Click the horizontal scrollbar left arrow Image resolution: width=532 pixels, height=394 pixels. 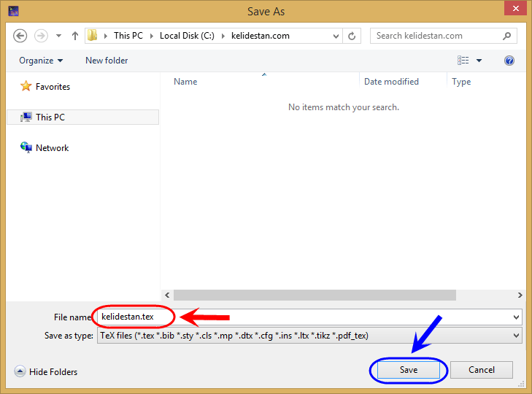(167, 295)
